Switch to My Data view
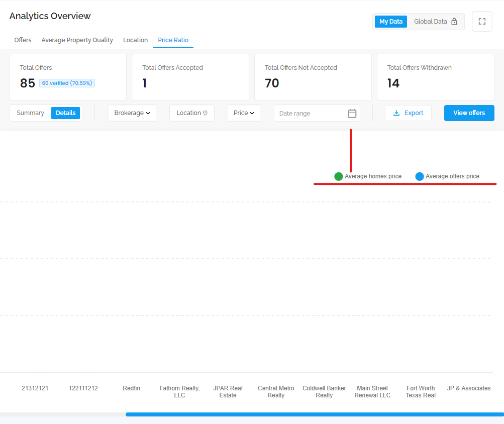 390,22
